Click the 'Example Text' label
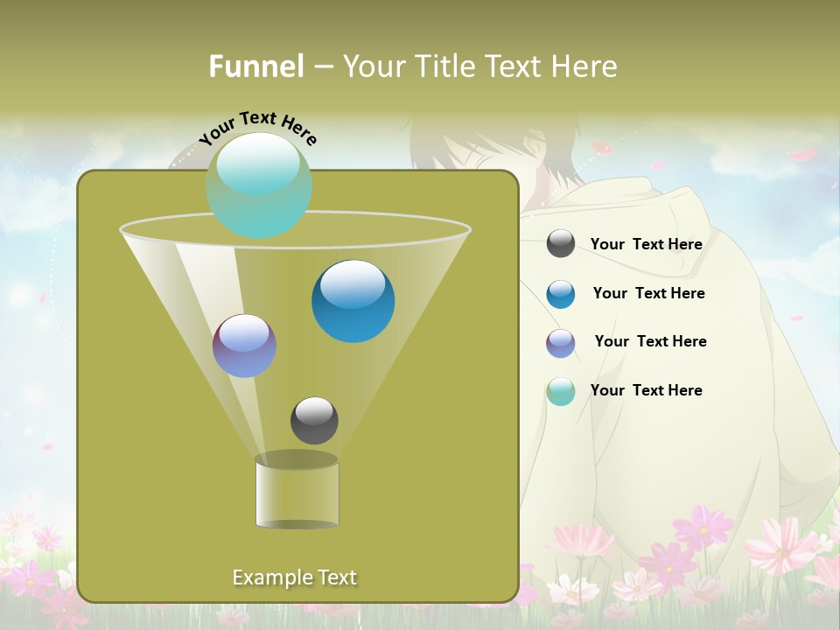840x630 pixels. (x=295, y=577)
